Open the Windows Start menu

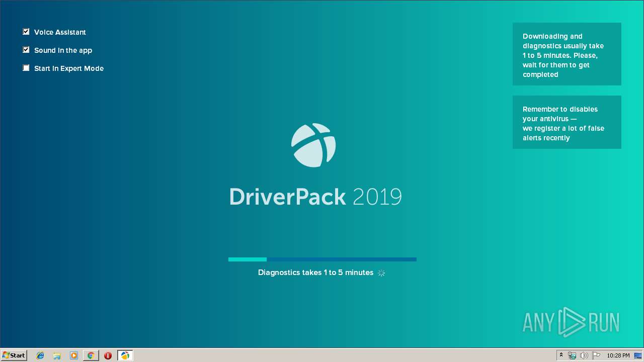[14, 355]
